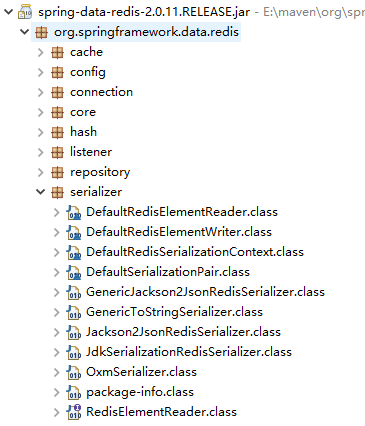This screenshot has height=426, width=365.
Task: Select Jackson2JsonRedisSerializer.class in tree
Action: pos(183,332)
